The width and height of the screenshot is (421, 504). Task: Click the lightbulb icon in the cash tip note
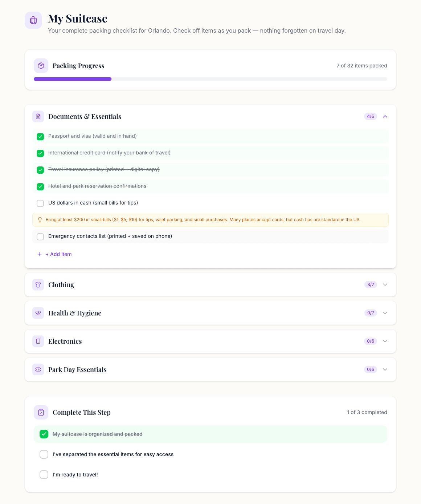coord(40,220)
